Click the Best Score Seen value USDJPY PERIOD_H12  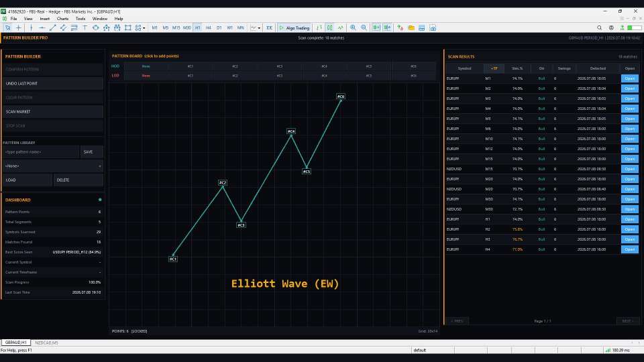(x=76, y=252)
